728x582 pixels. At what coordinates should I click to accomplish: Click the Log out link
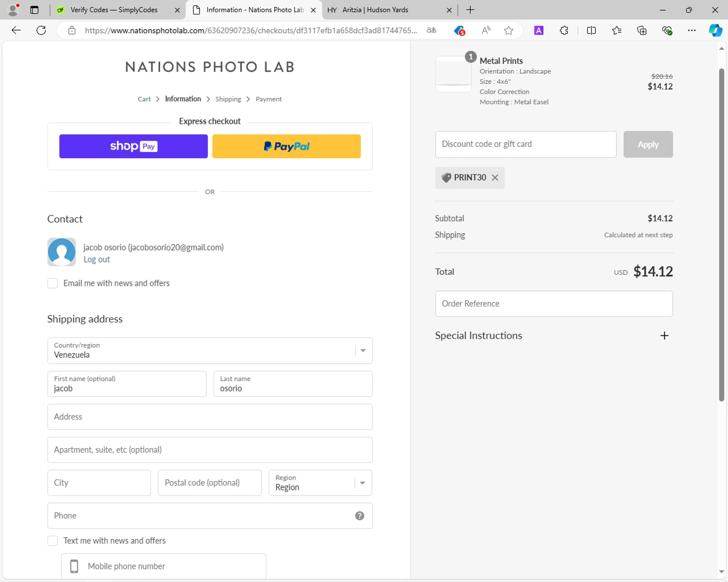(x=97, y=259)
